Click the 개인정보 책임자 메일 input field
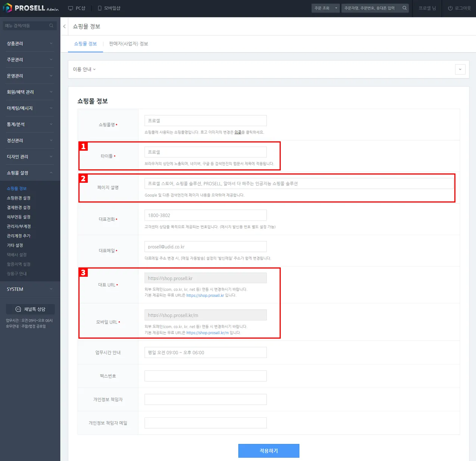This screenshot has width=476, height=461. tap(206, 423)
